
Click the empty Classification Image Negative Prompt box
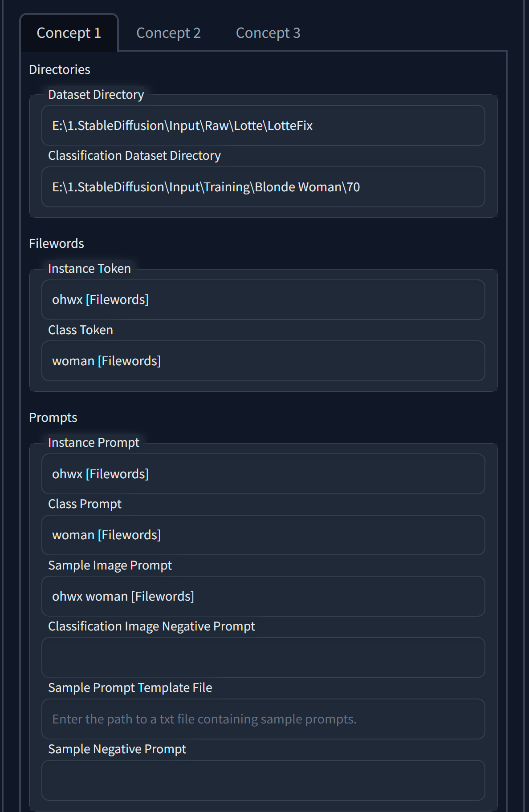tap(263, 658)
